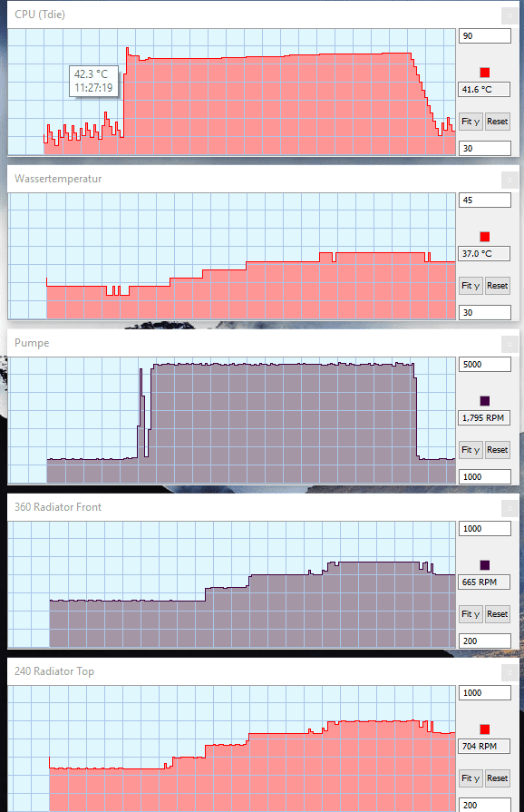Edit Wassertemperatur maximum axis field showing 45
The height and width of the screenshot is (812, 524).
485,201
